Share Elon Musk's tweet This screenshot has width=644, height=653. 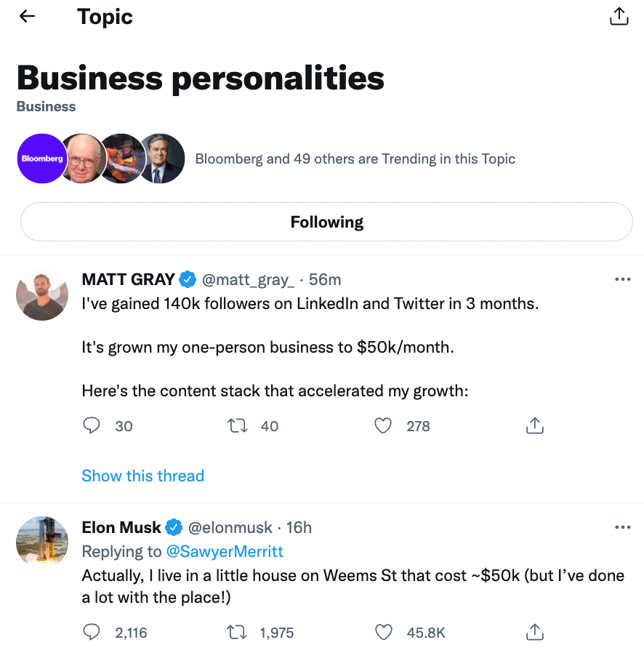point(534,633)
